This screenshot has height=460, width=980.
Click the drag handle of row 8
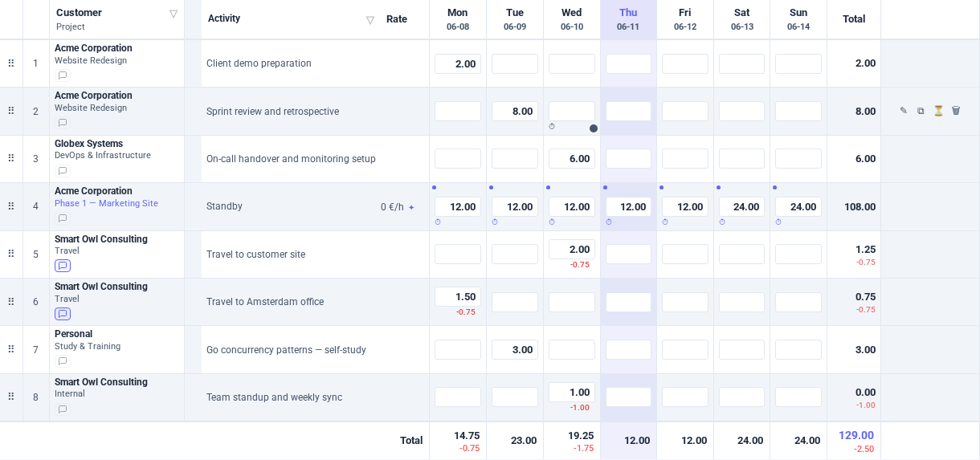tap(11, 397)
